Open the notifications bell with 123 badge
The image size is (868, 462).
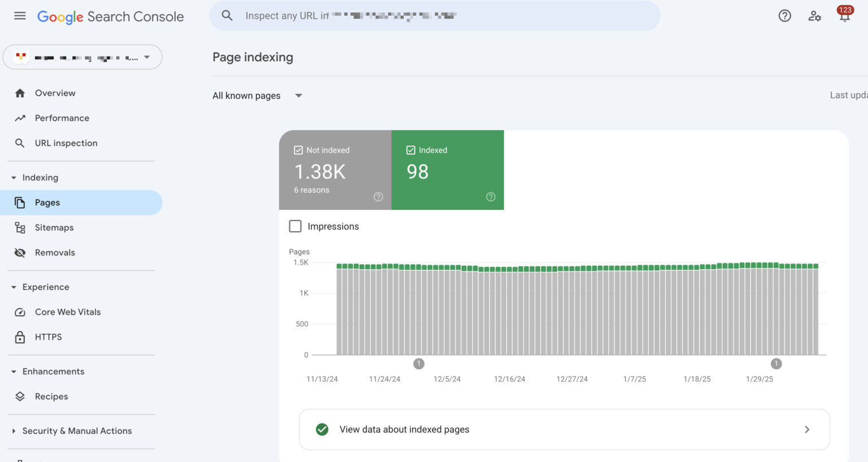point(844,16)
